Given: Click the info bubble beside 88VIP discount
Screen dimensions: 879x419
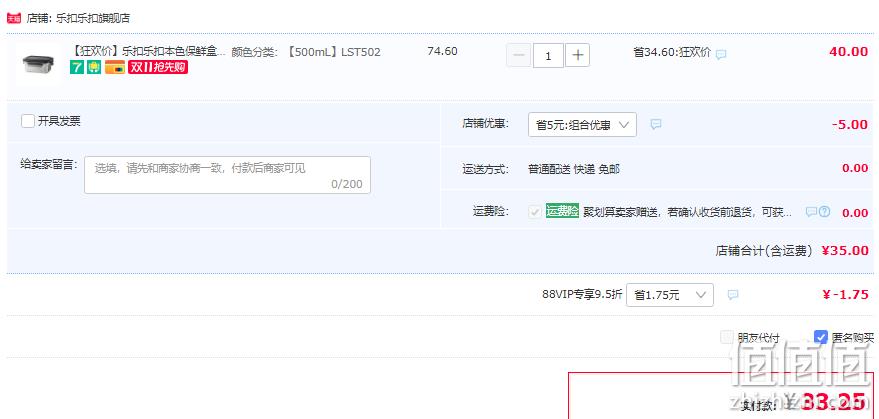Looking at the screenshot, I should coord(733,294).
